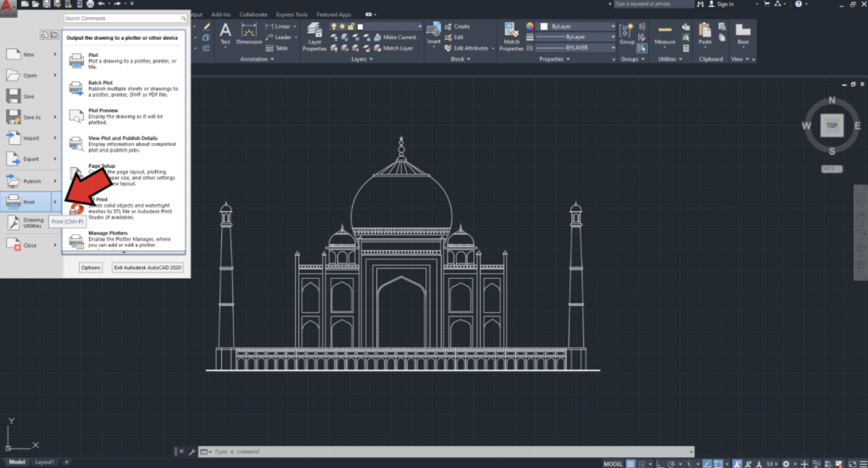Switch to the Express Tools ribbon tab

click(290, 14)
